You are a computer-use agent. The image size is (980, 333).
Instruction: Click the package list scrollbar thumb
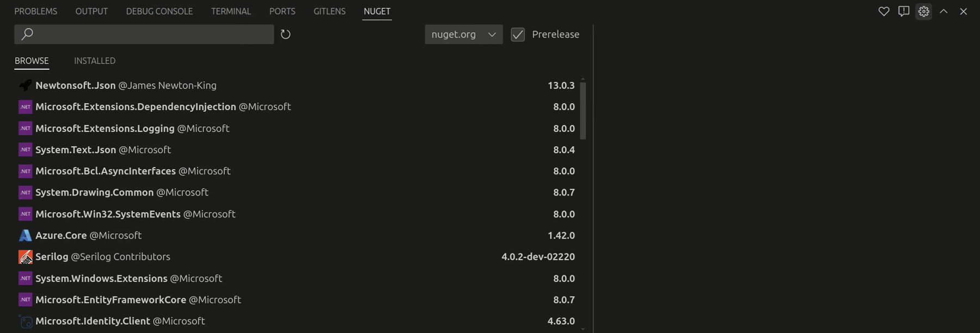[583, 111]
